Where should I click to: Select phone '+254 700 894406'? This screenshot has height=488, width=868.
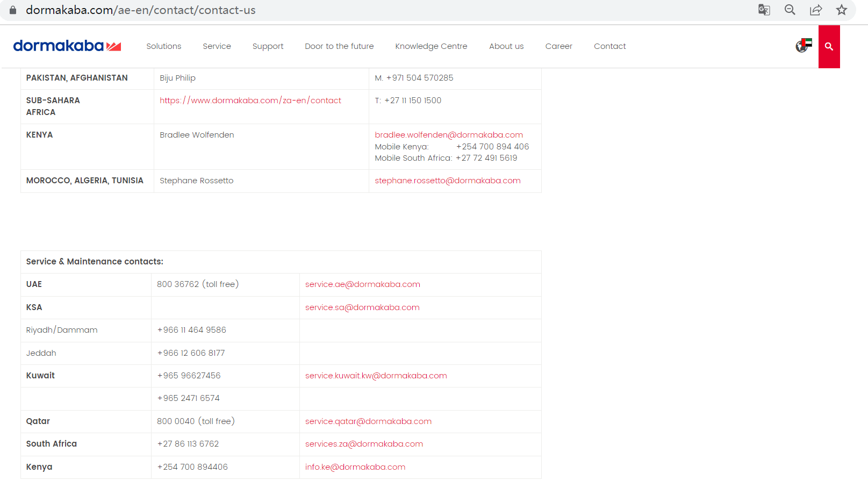pos(192,467)
